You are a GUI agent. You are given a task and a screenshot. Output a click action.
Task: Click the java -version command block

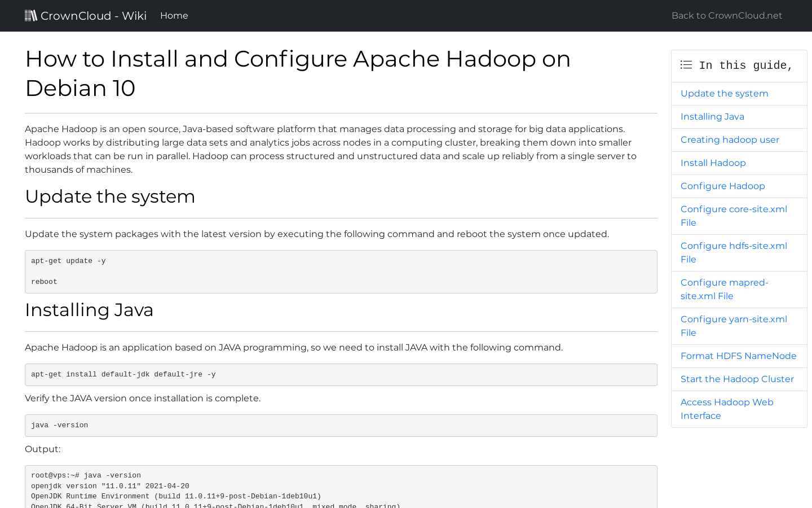coord(341,426)
